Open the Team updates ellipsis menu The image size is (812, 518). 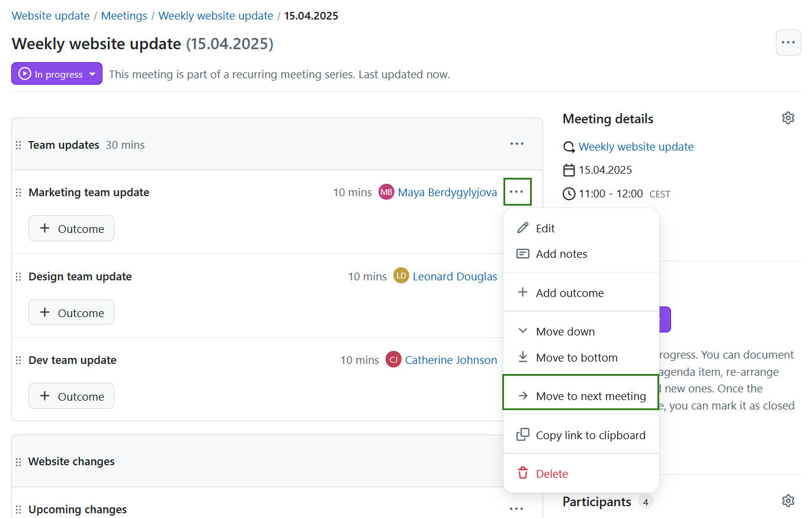[516, 143]
